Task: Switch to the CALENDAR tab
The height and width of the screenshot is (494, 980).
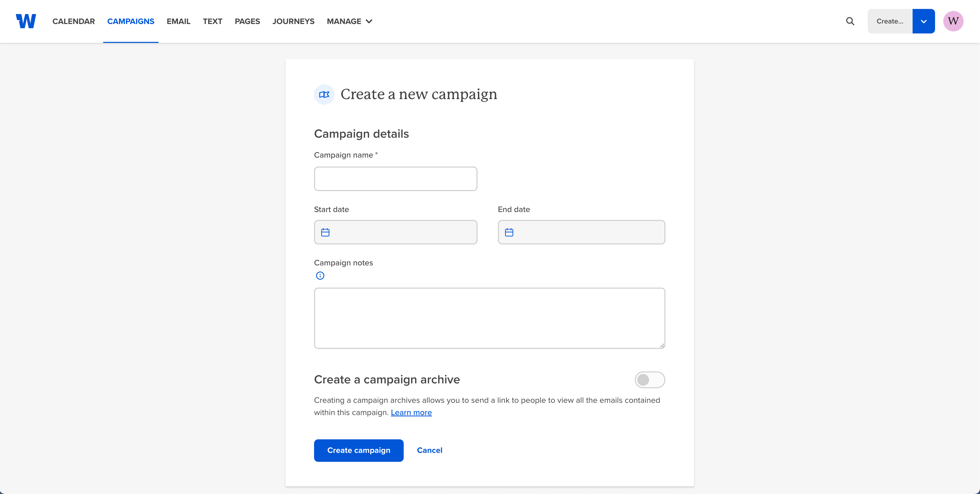Action: tap(74, 21)
